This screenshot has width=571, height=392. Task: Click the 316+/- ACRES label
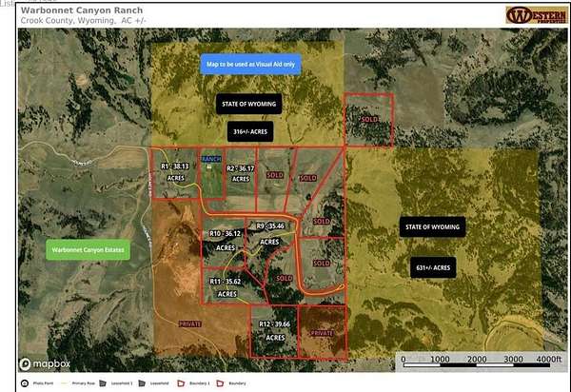click(x=247, y=130)
